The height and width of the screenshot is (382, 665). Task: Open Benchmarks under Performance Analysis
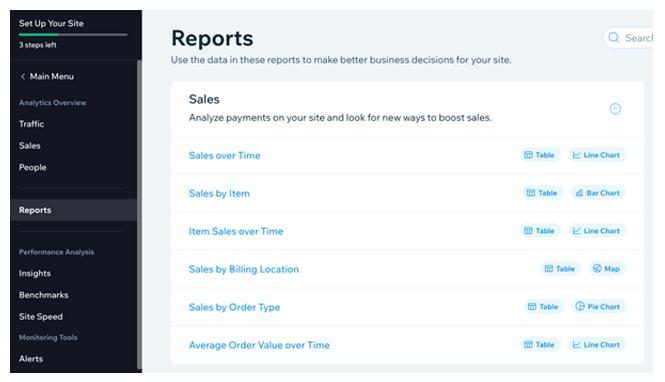pos(44,295)
